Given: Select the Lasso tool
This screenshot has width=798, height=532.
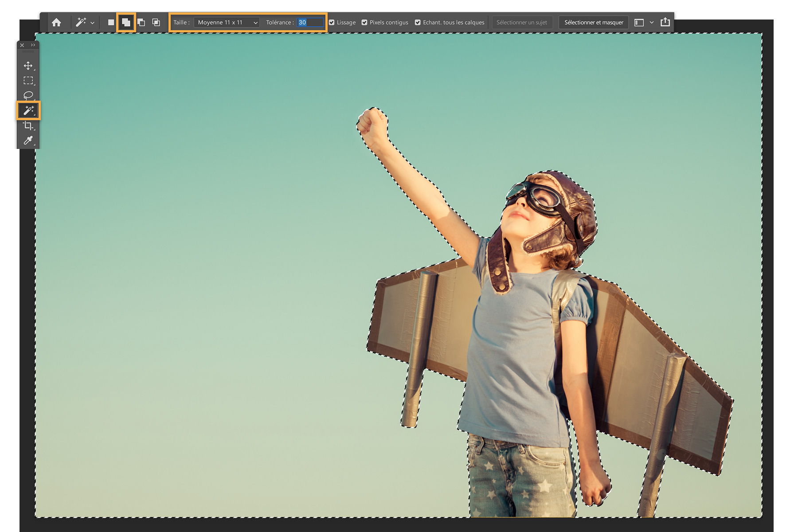Looking at the screenshot, I should pyautogui.click(x=28, y=95).
